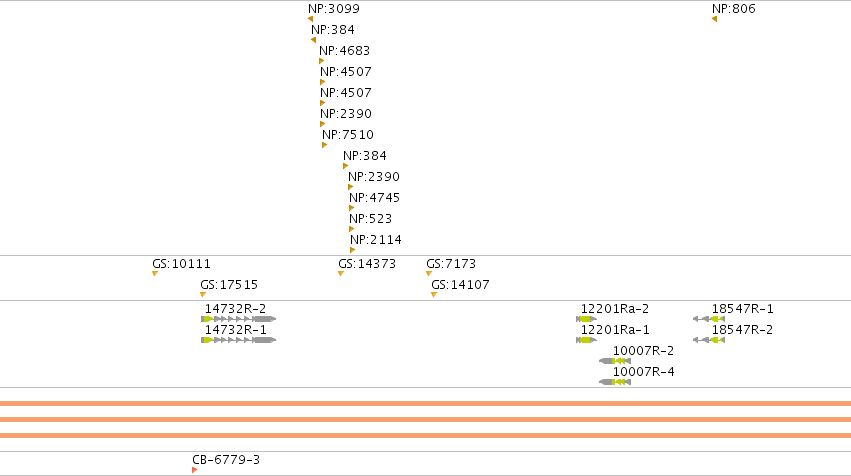
Task: Select the NP:2114 arrow marker
Action: [x=353, y=250]
